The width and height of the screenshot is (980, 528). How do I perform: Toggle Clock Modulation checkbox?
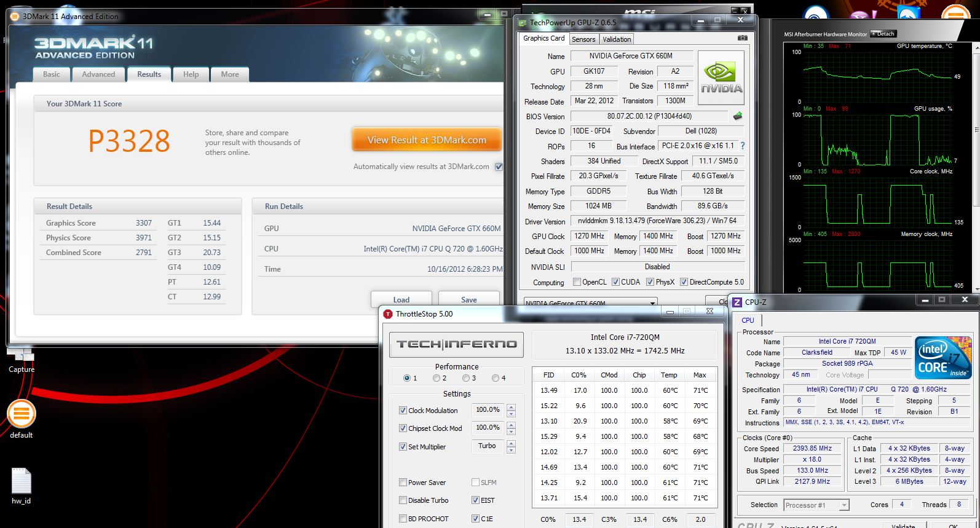coord(403,410)
